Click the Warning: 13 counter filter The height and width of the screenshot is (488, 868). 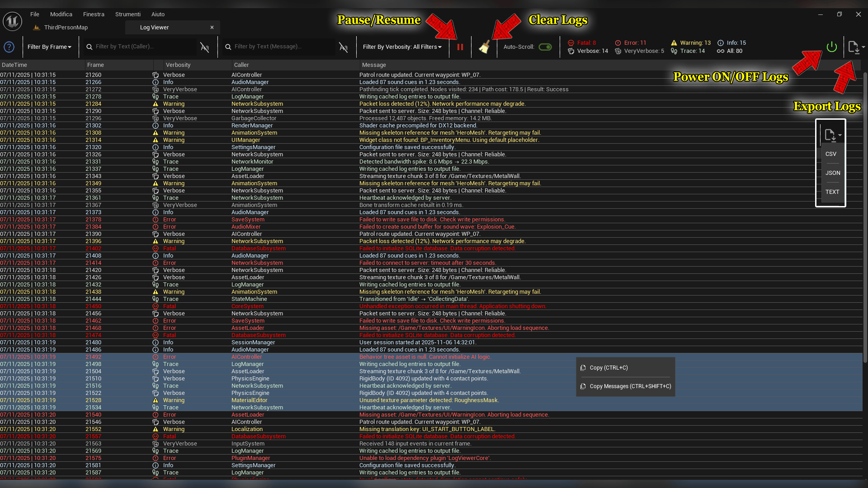691,43
